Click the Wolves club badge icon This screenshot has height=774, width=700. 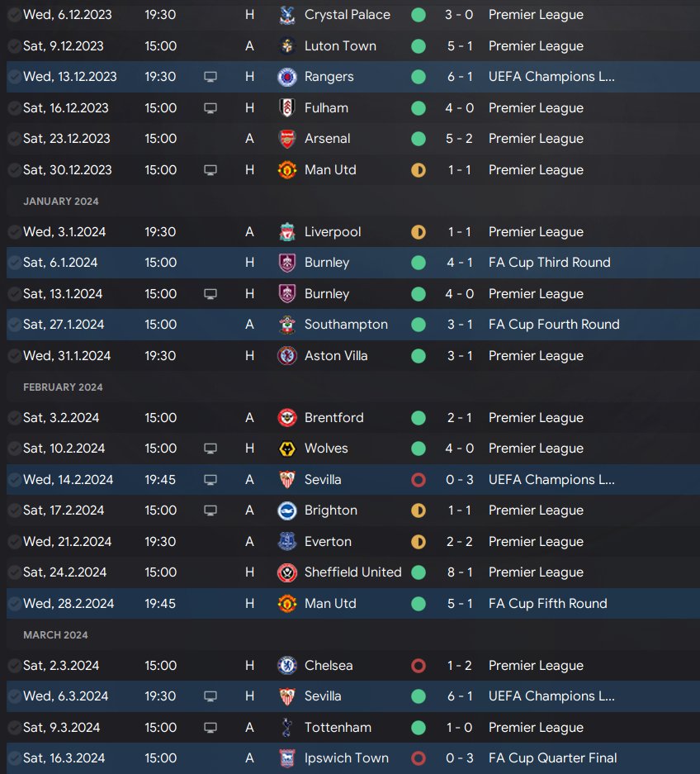(x=287, y=449)
